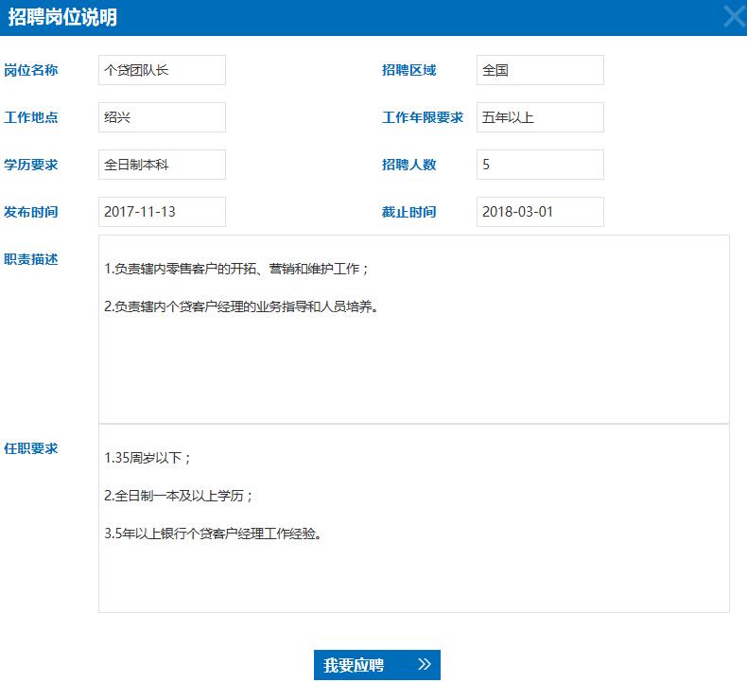Viewport: 747px width, 700px height.
Task: Click the 任职要求 label text
Action: coord(31,448)
